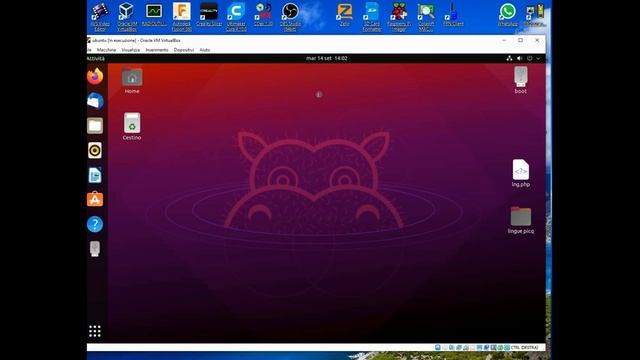Launch Rhythmbox from the dock

point(95,151)
